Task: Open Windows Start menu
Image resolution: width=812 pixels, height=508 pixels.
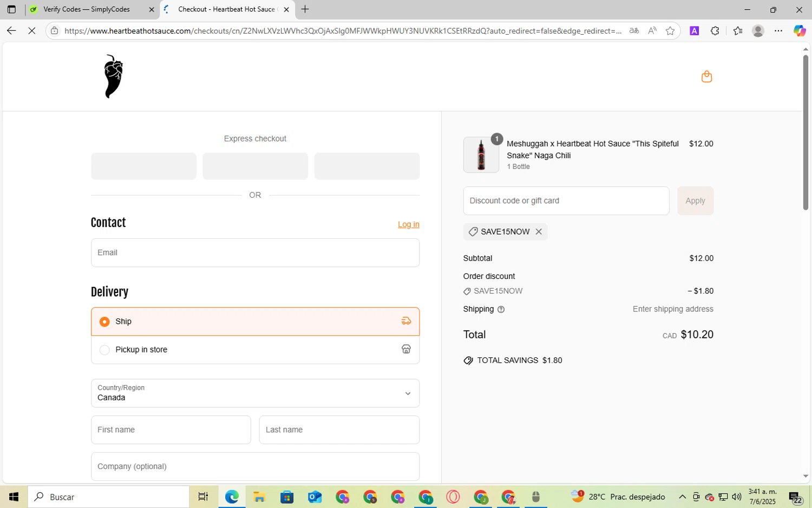Action: click(14, 497)
